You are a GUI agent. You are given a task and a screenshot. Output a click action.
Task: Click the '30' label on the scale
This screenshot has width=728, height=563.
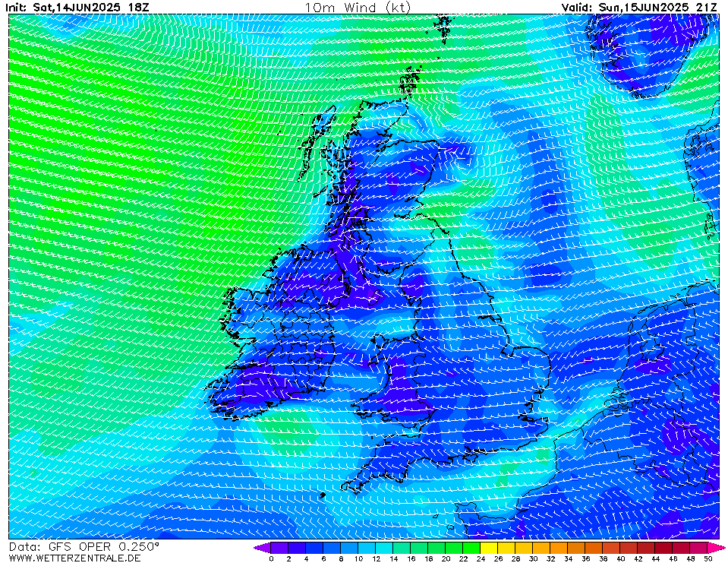pyautogui.click(x=533, y=558)
